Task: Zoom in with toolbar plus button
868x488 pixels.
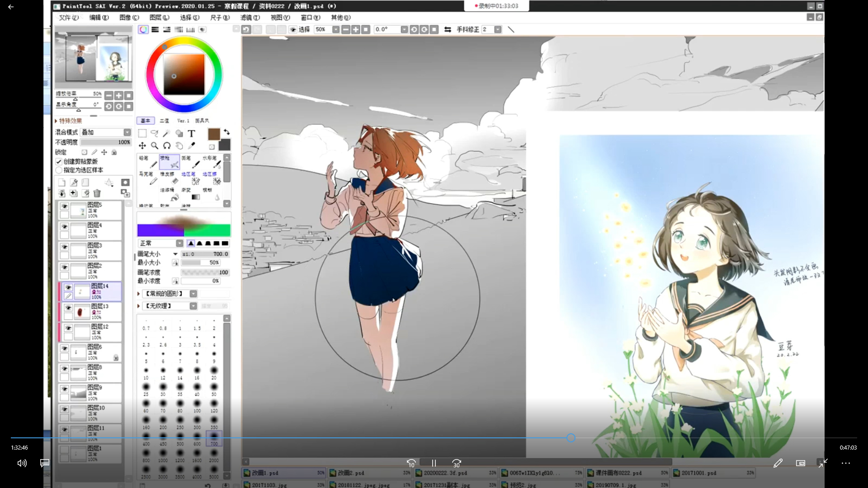Action: (x=356, y=29)
